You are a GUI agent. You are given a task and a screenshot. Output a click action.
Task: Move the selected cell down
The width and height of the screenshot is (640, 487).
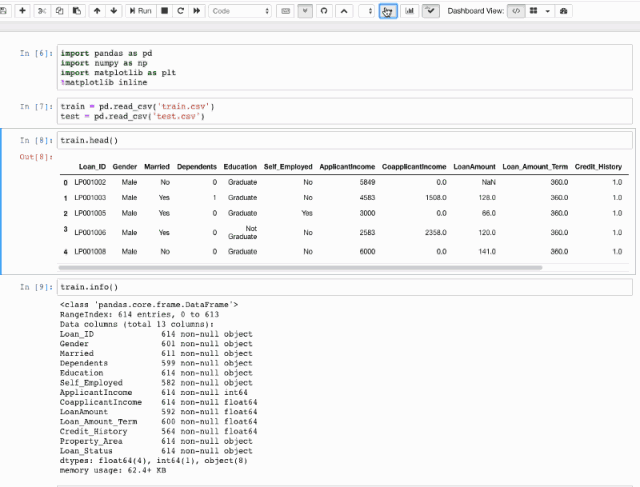(x=114, y=10)
